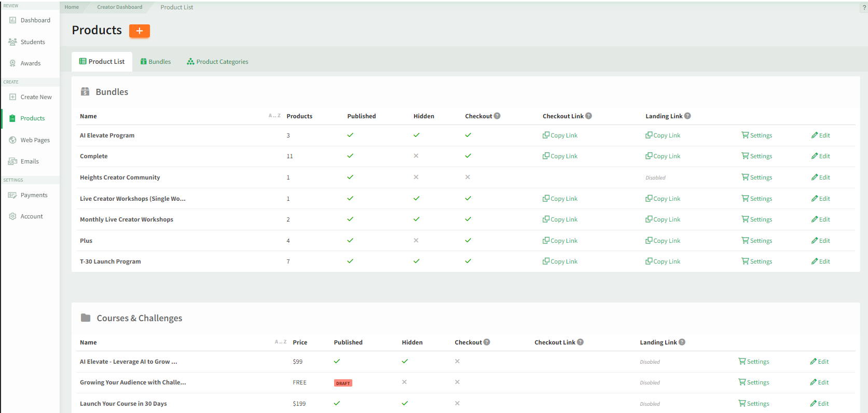Click Monthly Live Creator Workshops name
868x413 pixels.
[127, 219]
